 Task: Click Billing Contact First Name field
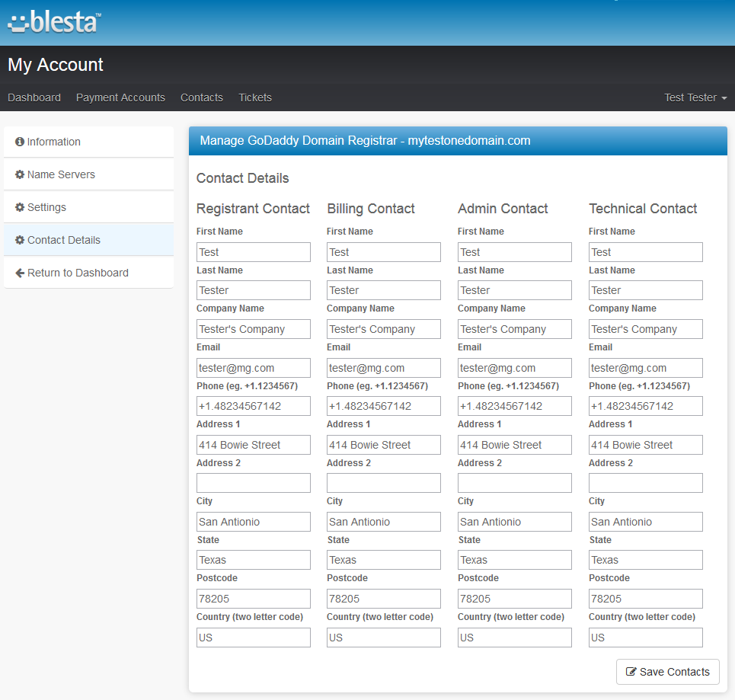coord(384,252)
